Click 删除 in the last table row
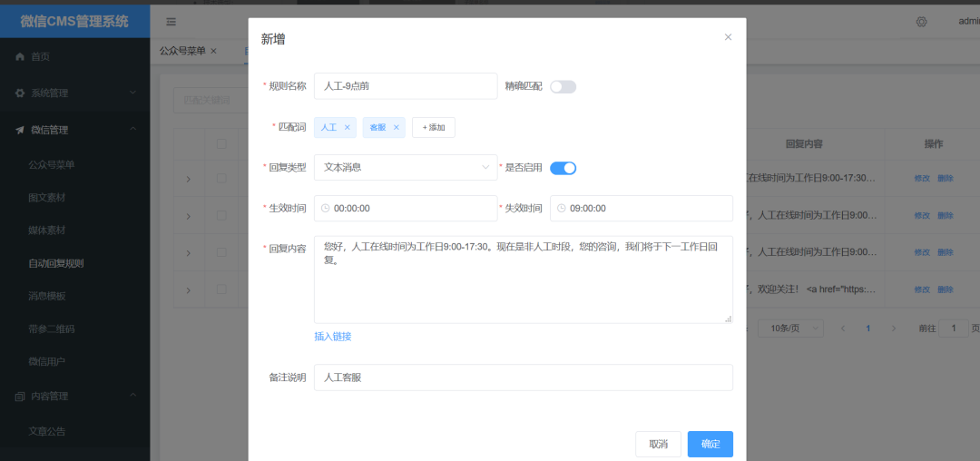 point(945,289)
